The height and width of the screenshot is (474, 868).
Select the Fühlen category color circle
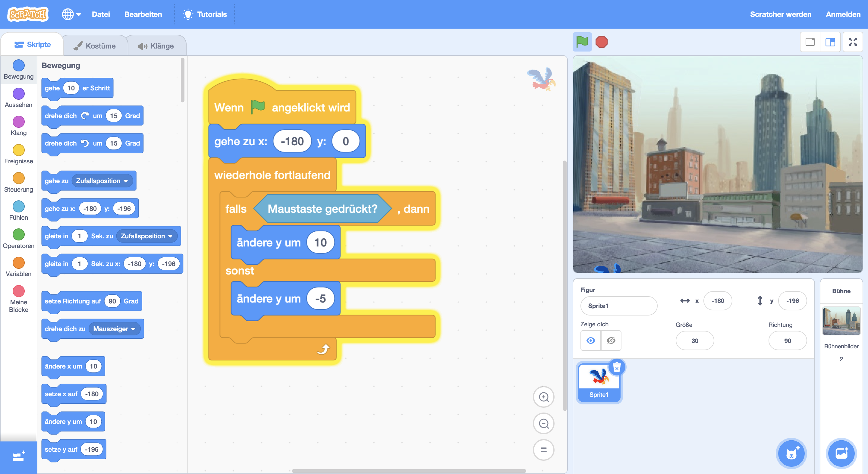18,206
